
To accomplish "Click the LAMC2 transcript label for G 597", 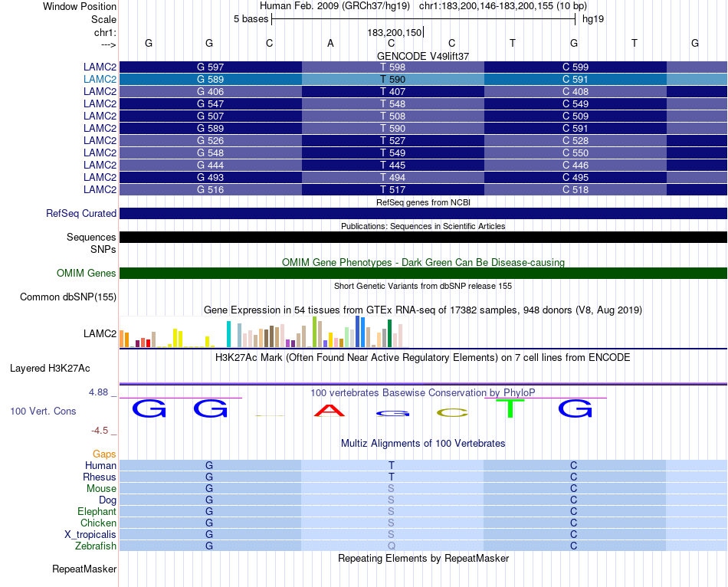I will tap(100, 67).
